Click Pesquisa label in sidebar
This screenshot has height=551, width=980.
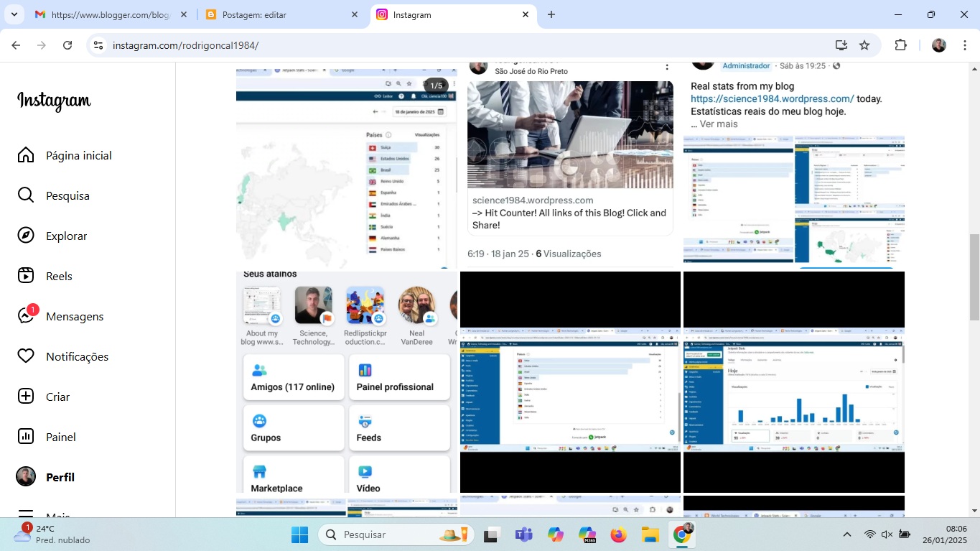click(x=67, y=195)
